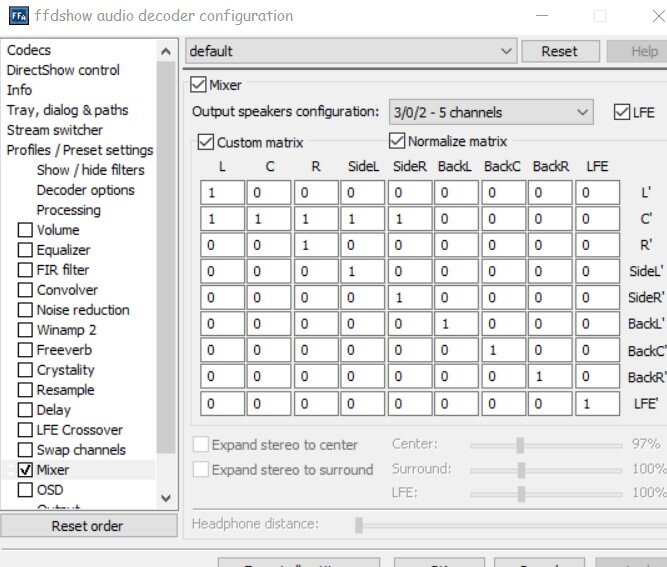Screen dimensions: 667x567
Task: Enable the OSD checkbox
Action: [25, 490]
